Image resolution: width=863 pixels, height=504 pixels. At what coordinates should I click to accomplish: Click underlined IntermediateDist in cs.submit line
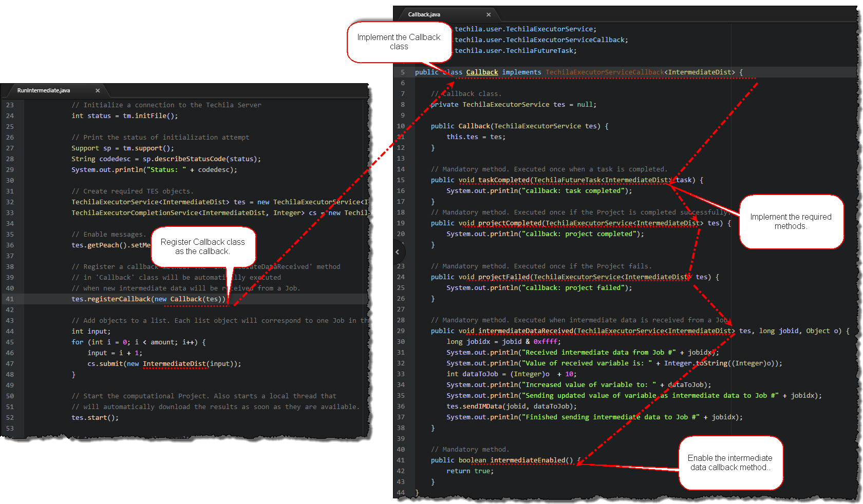[x=174, y=364]
